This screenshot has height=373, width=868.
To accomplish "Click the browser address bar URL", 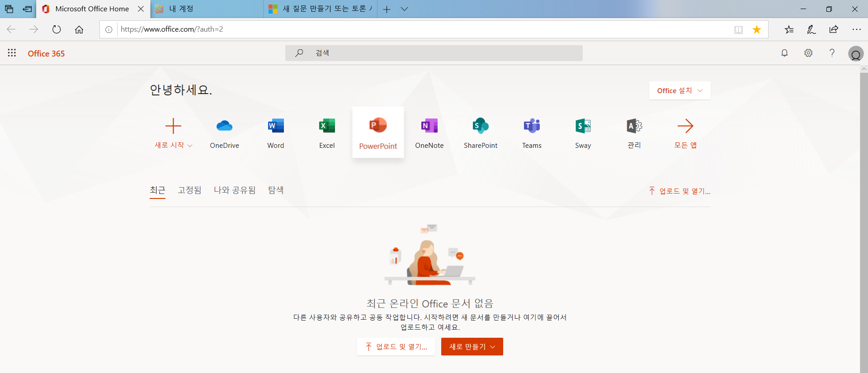I will pos(172,29).
